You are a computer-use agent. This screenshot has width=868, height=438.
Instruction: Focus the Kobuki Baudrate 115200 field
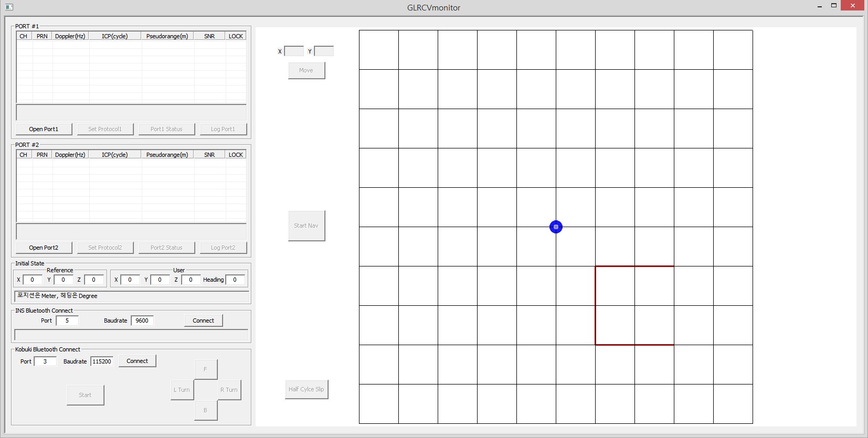pyautogui.click(x=102, y=361)
